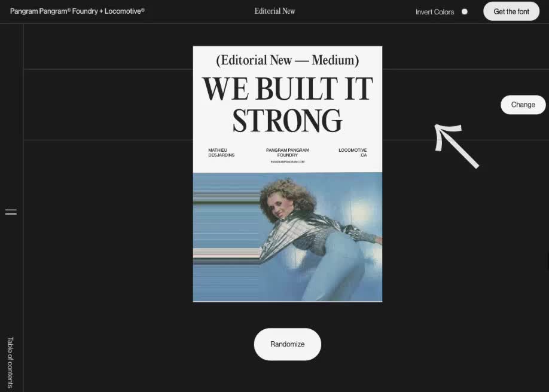Click the PANGRAM PANGRAM FOUNDRY poster text
549x392 pixels.
click(288, 152)
